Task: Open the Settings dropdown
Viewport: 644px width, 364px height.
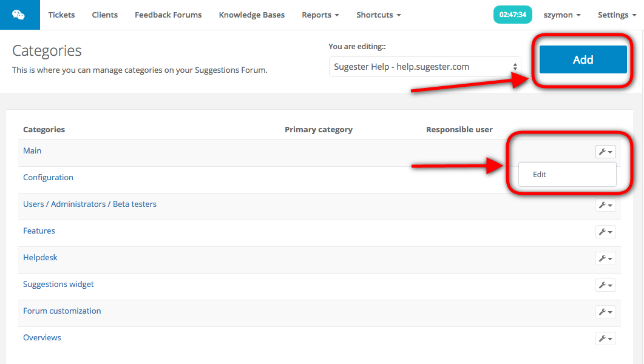Action: 616,15
